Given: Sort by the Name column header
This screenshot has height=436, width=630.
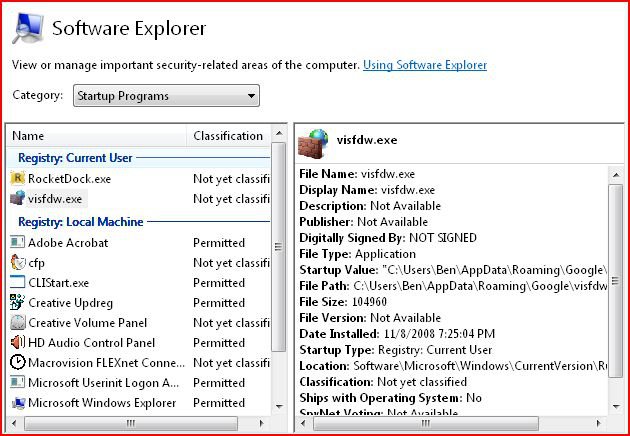Looking at the screenshot, I should 97,136.
